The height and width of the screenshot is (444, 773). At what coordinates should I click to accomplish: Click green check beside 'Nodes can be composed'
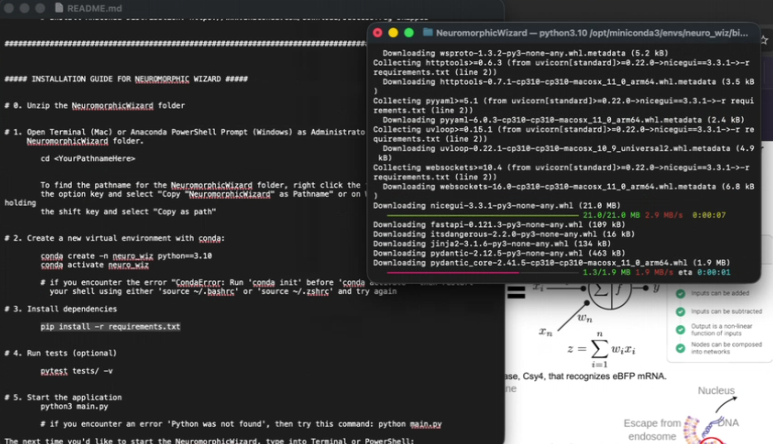tap(680, 348)
